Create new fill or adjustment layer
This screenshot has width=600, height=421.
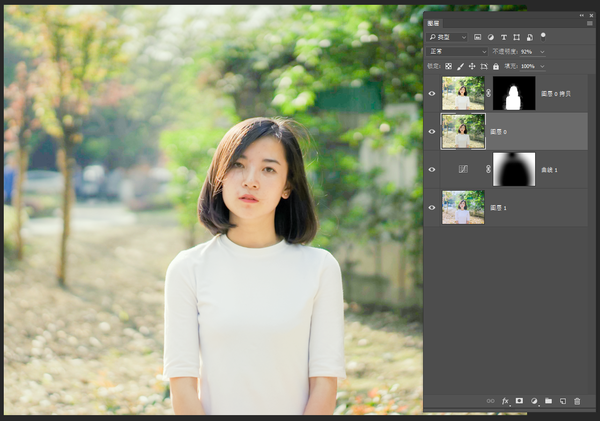534,401
